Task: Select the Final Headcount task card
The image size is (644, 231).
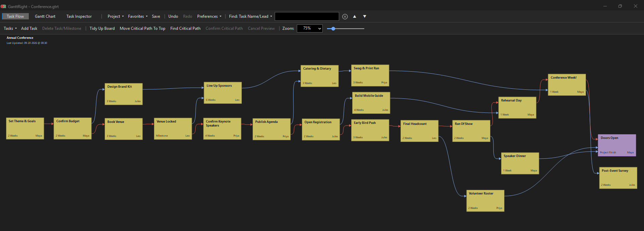Action: click(420, 131)
